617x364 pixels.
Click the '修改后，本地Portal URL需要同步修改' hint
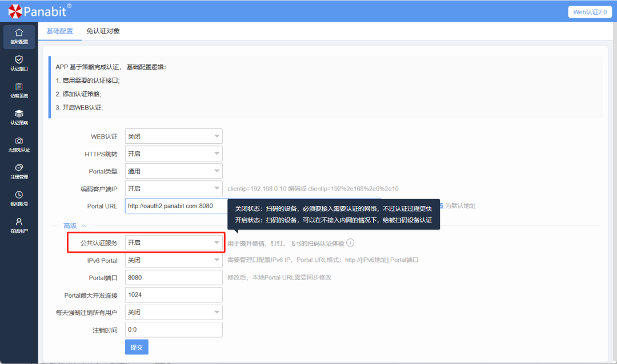pyautogui.click(x=279, y=277)
